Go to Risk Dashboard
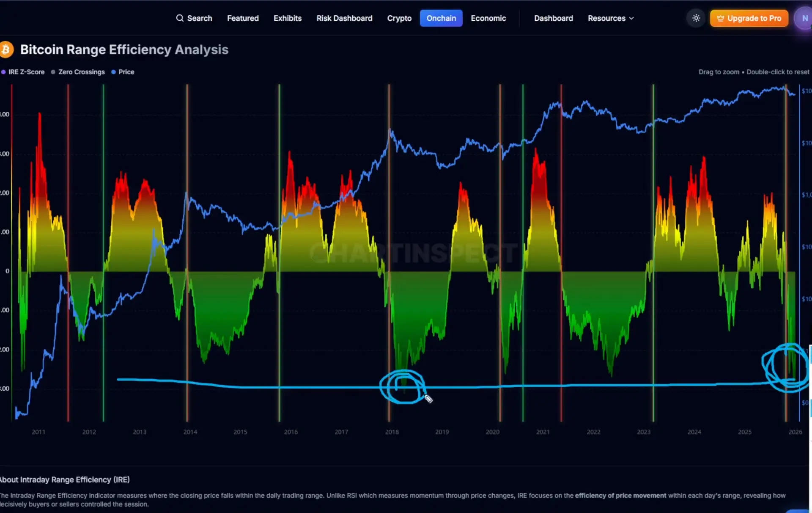Image resolution: width=812 pixels, height=513 pixels. pyautogui.click(x=344, y=18)
